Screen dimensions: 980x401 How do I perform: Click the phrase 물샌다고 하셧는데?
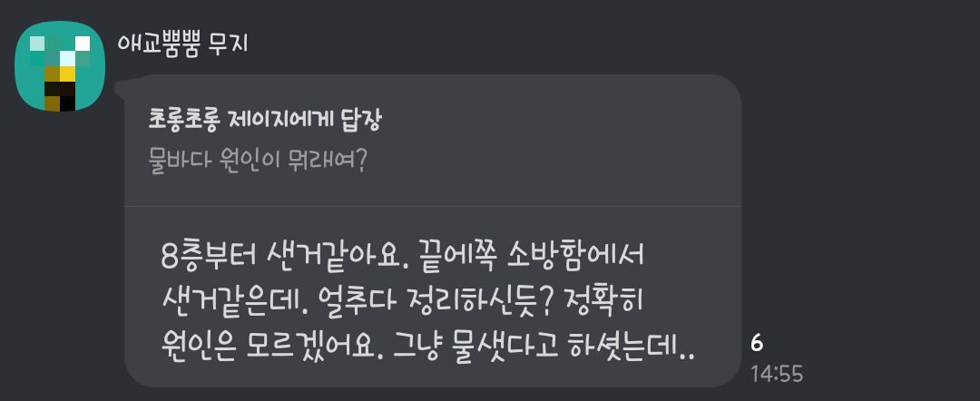pos(572,352)
